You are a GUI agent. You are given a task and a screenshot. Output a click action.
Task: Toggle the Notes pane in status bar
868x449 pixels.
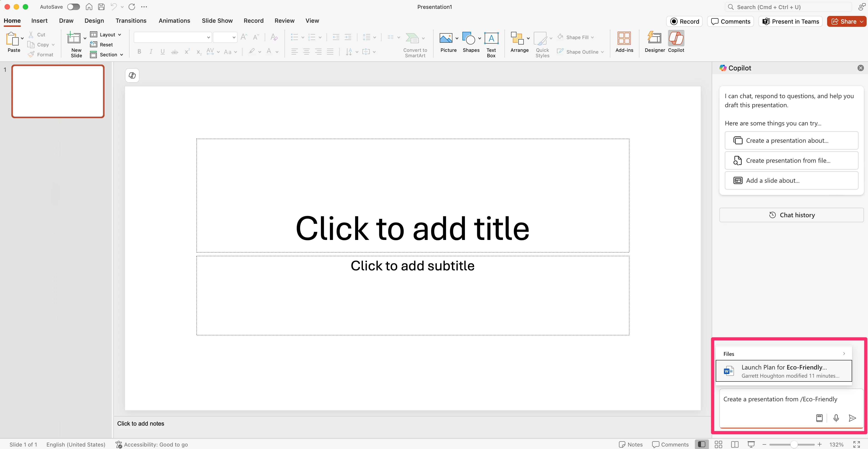coord(631,444)
